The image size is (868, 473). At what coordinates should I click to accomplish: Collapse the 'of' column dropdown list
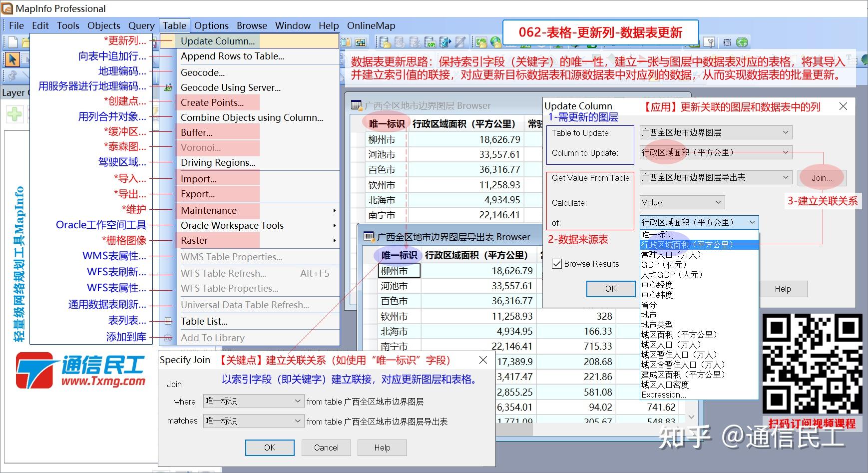point(752,222)
